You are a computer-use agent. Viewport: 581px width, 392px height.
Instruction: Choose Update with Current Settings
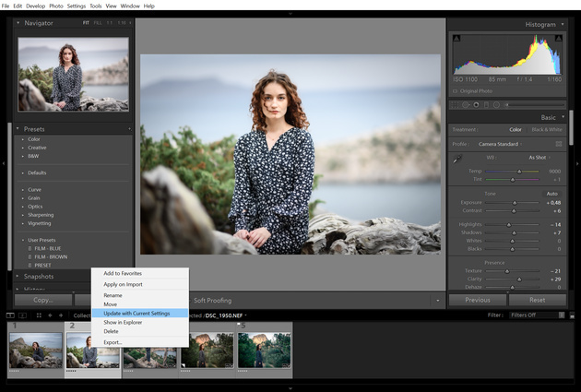136,313
